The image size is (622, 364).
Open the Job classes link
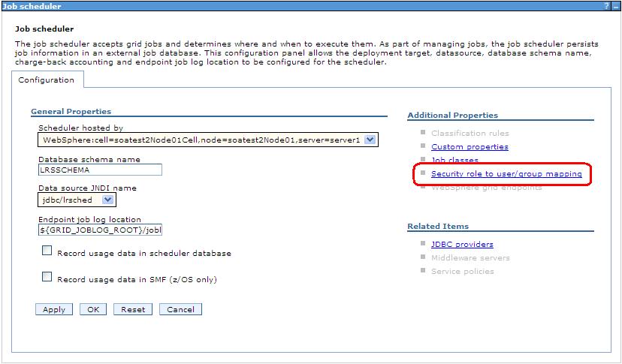[x=454, y=161]
